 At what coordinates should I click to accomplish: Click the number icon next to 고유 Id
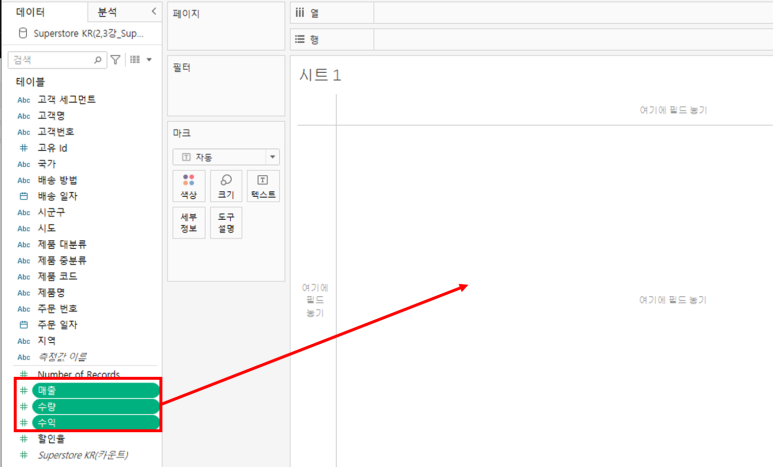tap(23, 148)
